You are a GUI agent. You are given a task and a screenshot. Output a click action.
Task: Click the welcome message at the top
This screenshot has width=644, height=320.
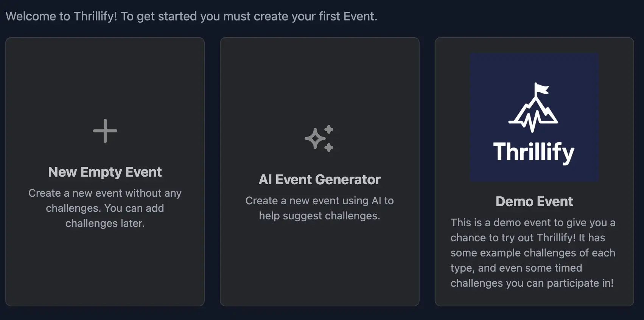point(191,16)
